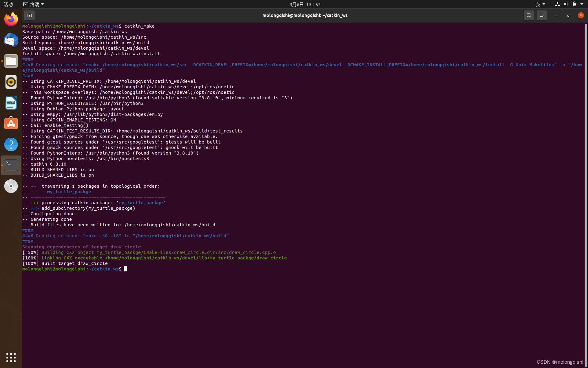Click the 'Linking CXX executable' line

pos(154,258)
